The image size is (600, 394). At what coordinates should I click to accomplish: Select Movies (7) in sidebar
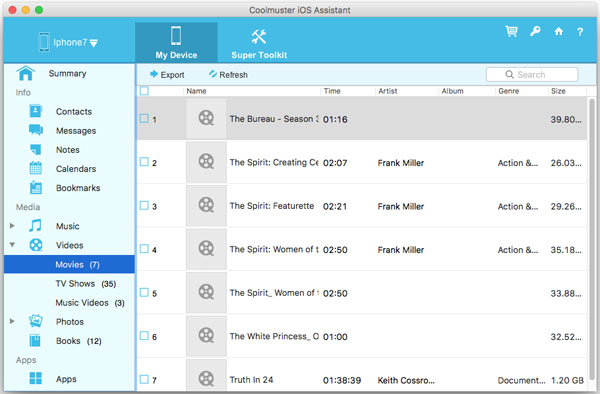tap(69, 264)
